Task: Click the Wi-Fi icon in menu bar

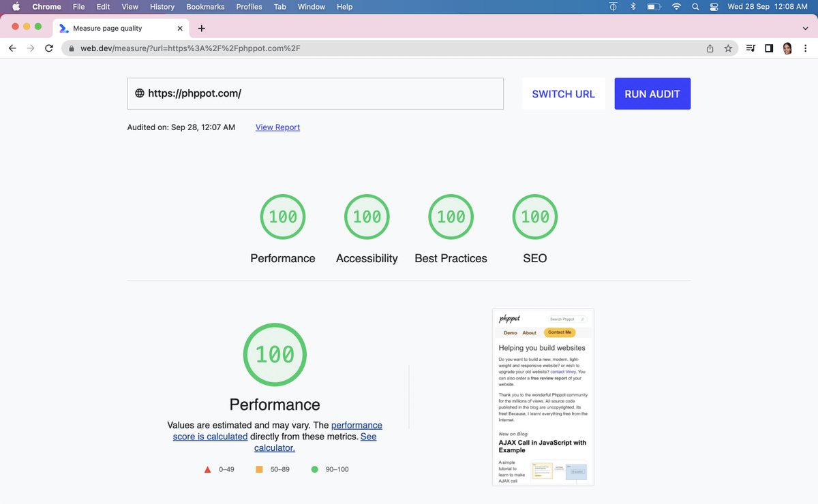Action: (x=676, y=7)
